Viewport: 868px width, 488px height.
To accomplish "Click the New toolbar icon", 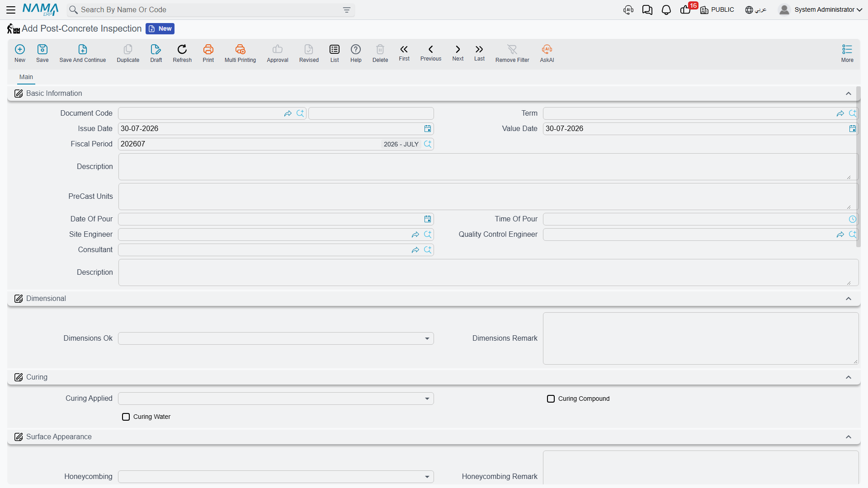I will point(20,53).
